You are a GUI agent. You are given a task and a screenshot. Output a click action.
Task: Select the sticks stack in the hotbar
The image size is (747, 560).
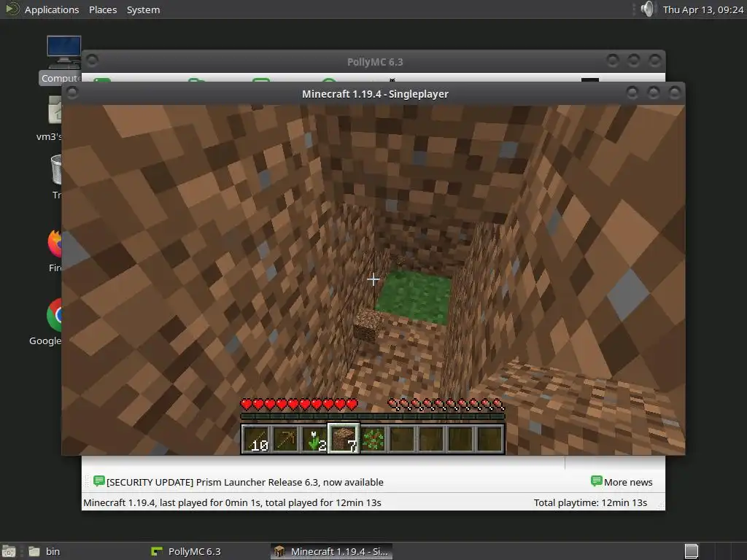[256, 438]
